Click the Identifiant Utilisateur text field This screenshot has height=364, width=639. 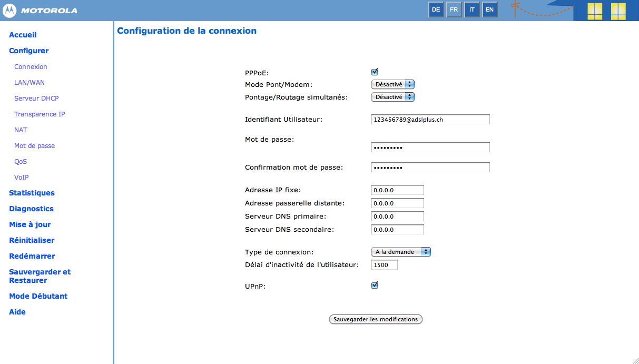click(x=430, y=119)
